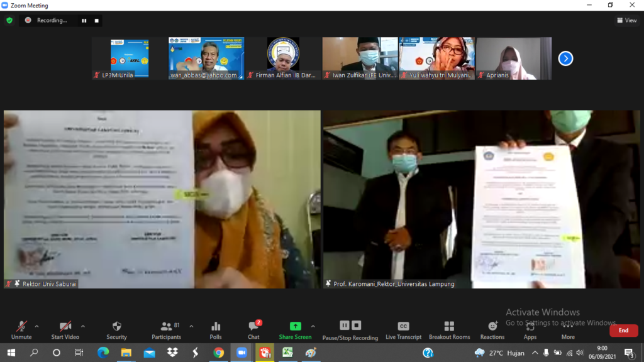Show next participants with blue arrow
This screenshot has height=362, width=644.
[565, 58]
